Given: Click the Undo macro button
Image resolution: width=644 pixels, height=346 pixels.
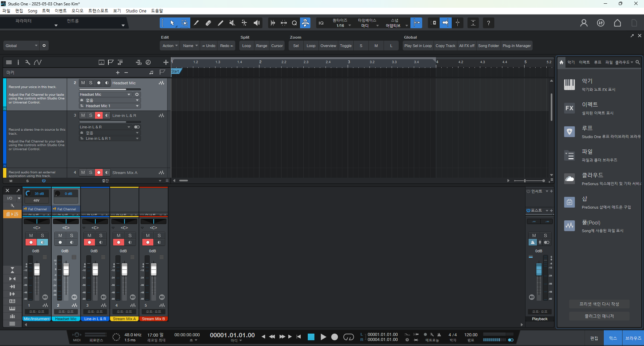Looking at the screenshot, I should click(x=209, y=46).
